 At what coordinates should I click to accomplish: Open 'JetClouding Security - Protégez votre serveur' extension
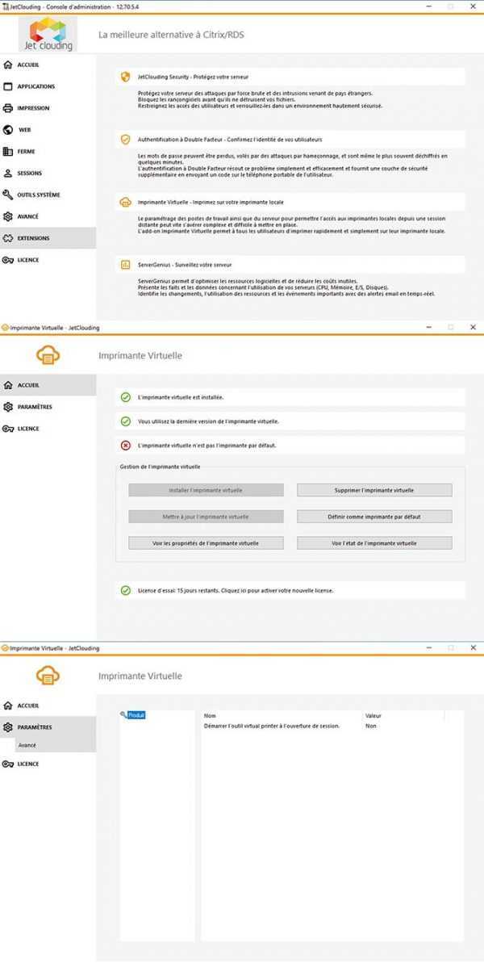click(291, 77)
